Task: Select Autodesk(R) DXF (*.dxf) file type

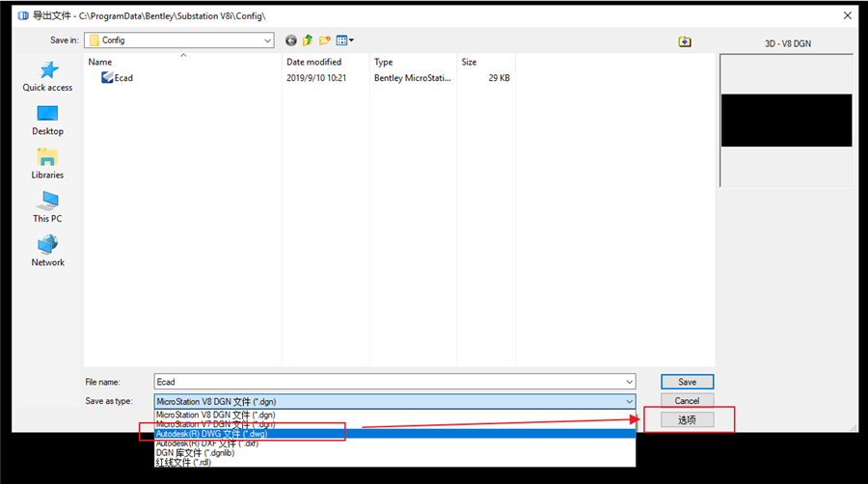Action: click(394, 444)
